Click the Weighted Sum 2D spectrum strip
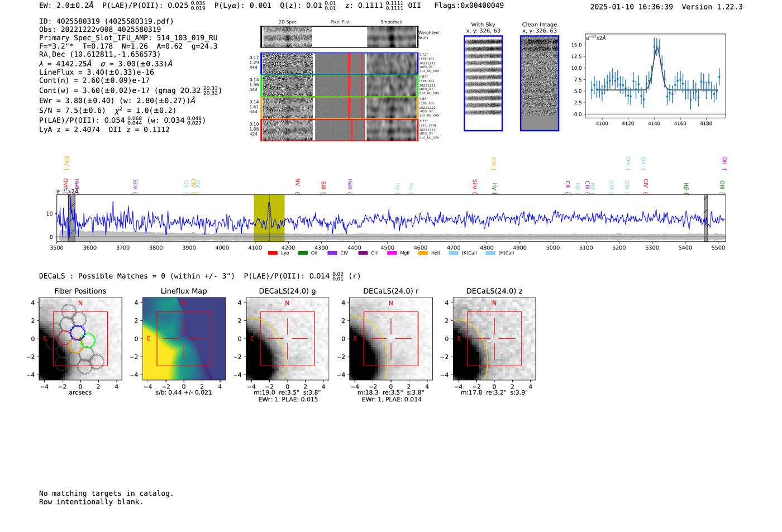 (339, 37)
